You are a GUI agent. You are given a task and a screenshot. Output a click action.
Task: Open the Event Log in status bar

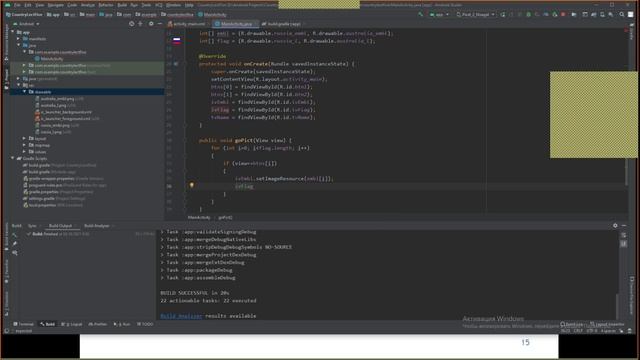pyautogui.click(x=572, y=324)
